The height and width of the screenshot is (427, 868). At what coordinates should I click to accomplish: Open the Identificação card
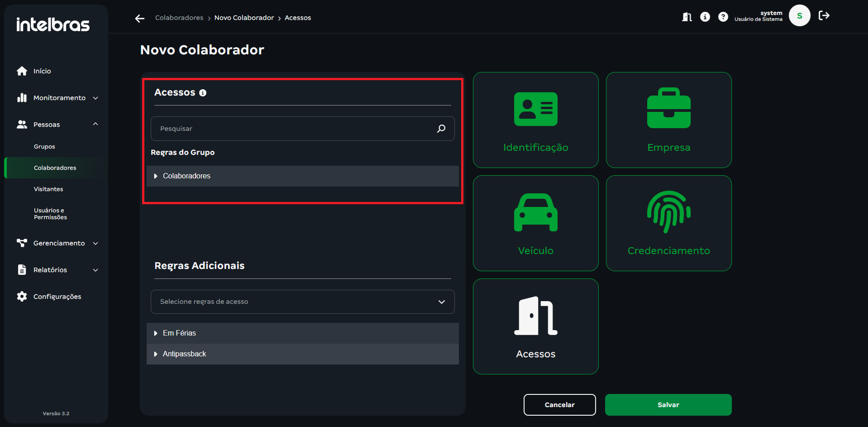pyautogui.click(x=535, y=120)
